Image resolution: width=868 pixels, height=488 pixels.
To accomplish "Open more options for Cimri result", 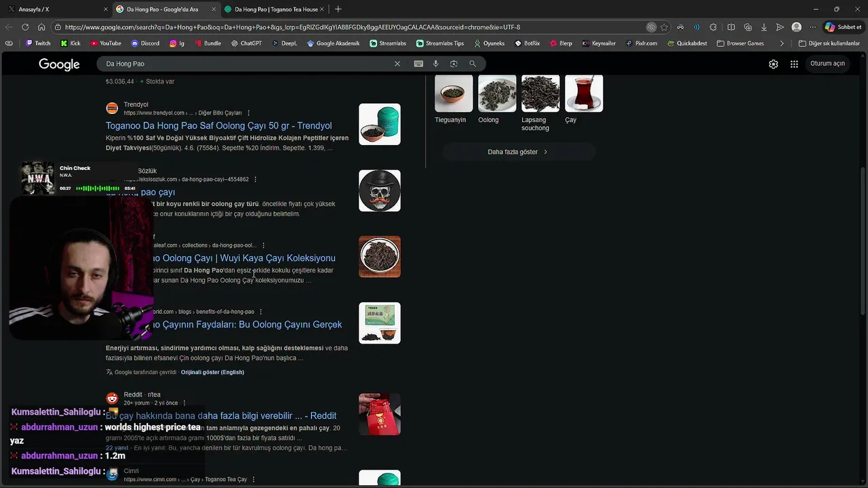I will pyautogui.click(x=253, y=479).
